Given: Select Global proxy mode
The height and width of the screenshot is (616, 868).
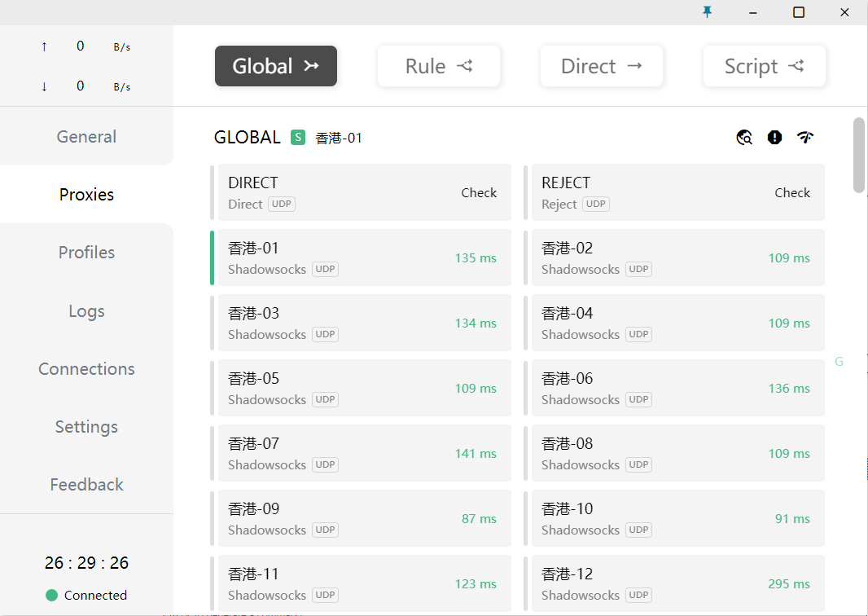Looking at the screenshot, I should coord(275,66).
